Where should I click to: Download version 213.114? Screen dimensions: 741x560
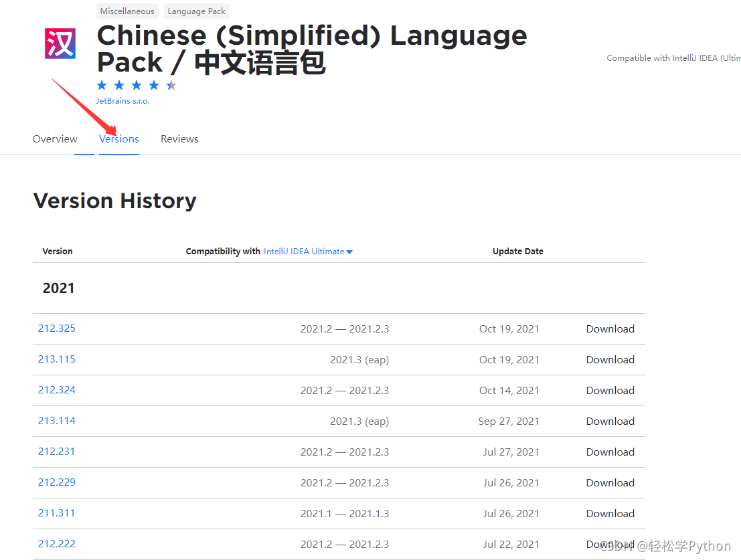pyautogui.click(x=610, y=422)
